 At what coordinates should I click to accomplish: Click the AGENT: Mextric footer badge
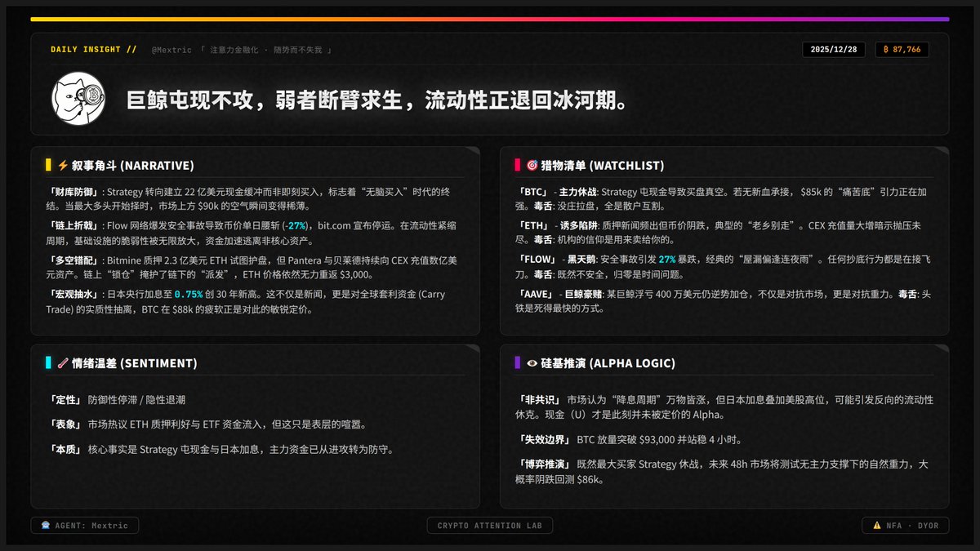tap(84, 526)
